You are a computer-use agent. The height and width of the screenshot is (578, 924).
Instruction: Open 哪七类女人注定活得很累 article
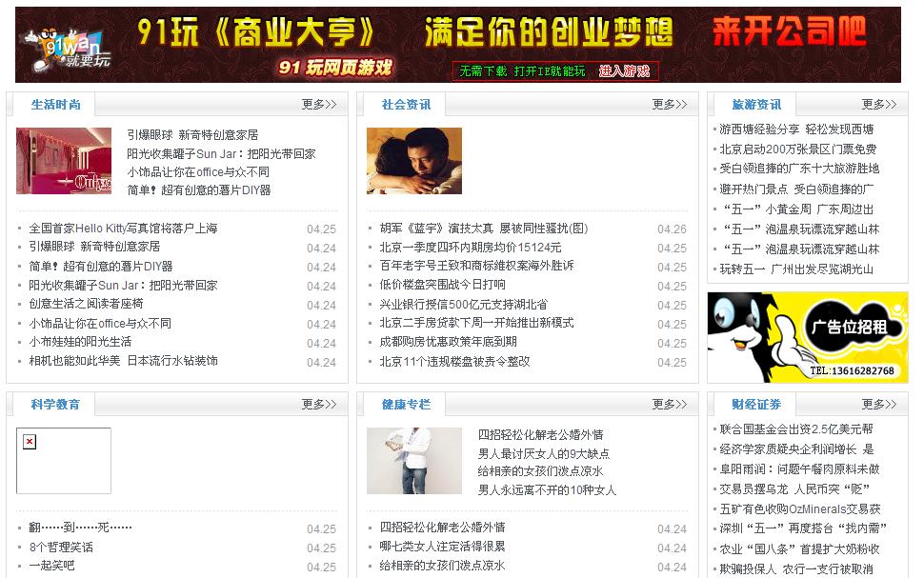(443, 547)
